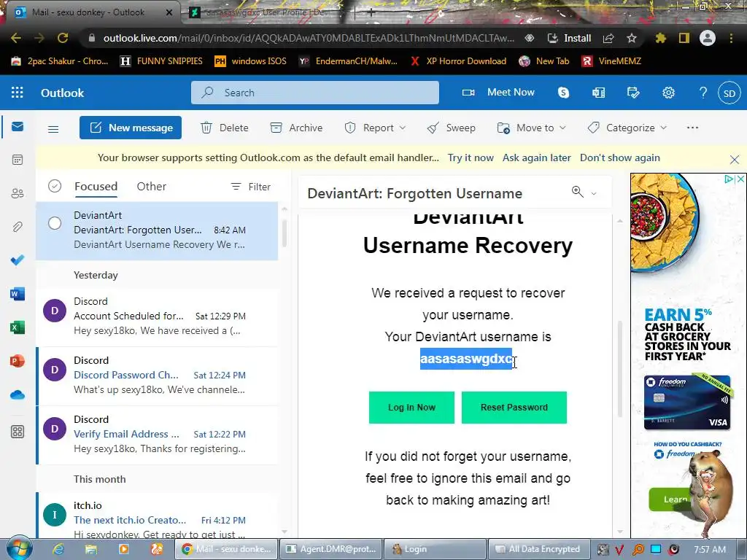Viewport: 747px width, 560px height.
Task: Open the more actions ellipsis in toolbar
Action: 693,128
